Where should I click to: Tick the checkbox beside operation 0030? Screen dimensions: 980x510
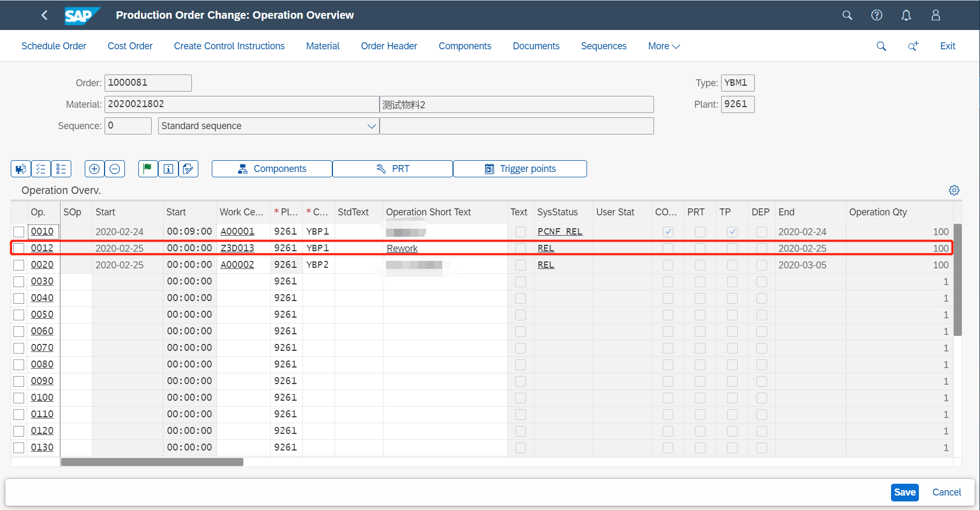tap(18, 281)
